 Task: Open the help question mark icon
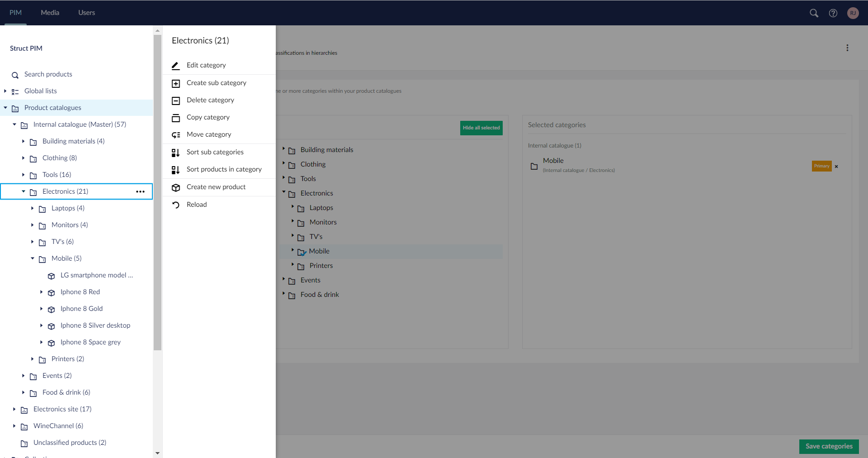pyautogui.click(x=833, y=13)
